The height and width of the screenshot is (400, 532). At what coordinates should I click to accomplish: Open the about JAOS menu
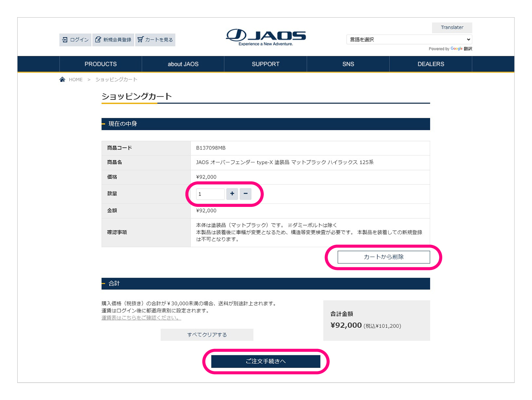[x=183, y=64]
